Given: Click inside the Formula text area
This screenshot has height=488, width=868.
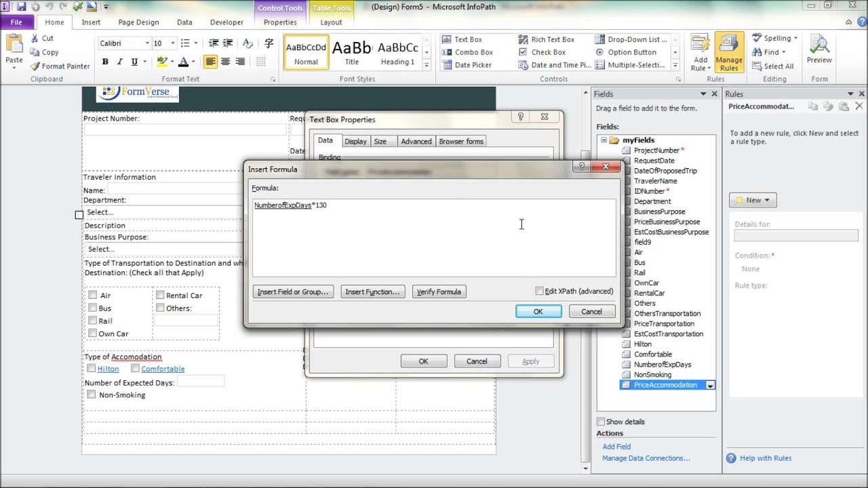Looking at the screenshot, I should (434, 237).
